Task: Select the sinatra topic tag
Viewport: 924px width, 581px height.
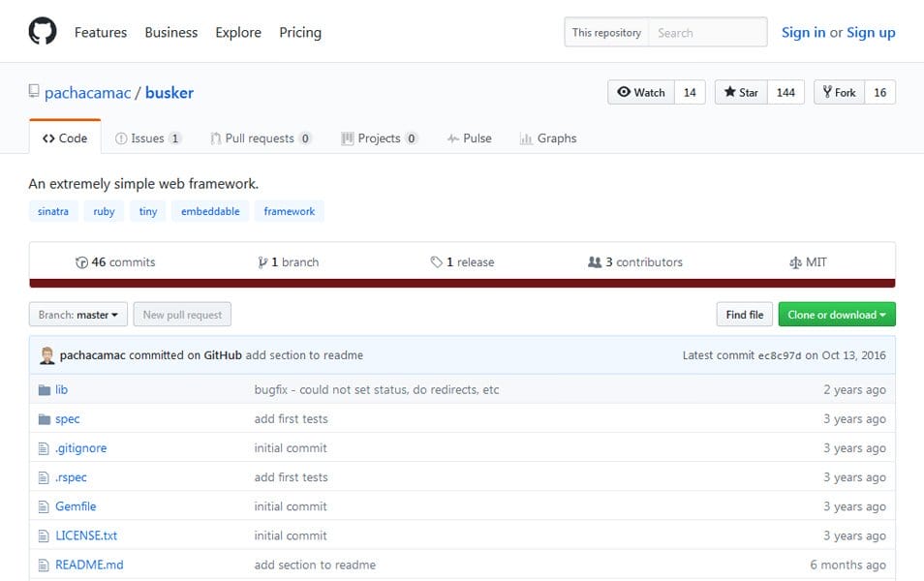Action: (x=53, y=211)
